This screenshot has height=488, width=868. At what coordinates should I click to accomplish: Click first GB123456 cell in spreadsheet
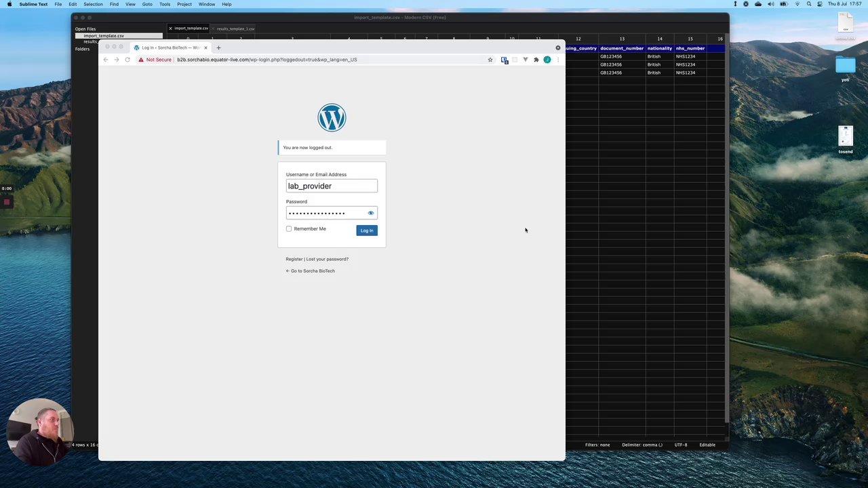[x=622, y=56]
